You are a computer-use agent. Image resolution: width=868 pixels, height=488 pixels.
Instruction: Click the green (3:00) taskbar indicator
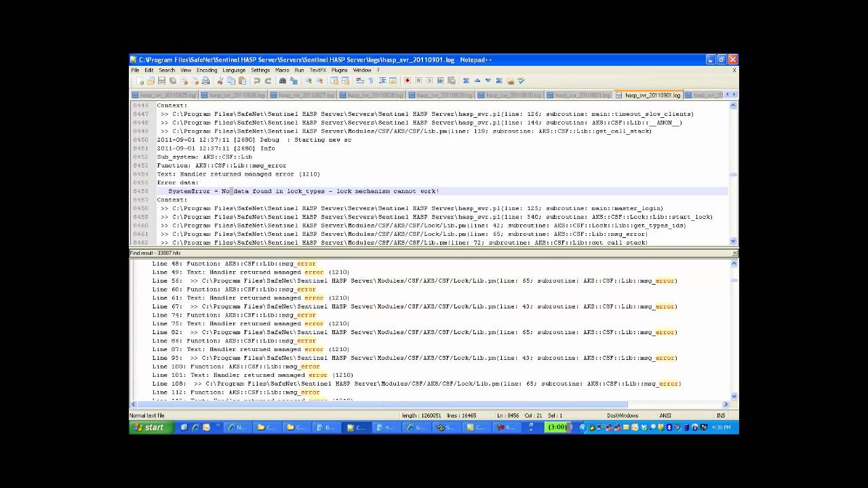[x=557, y=427]
